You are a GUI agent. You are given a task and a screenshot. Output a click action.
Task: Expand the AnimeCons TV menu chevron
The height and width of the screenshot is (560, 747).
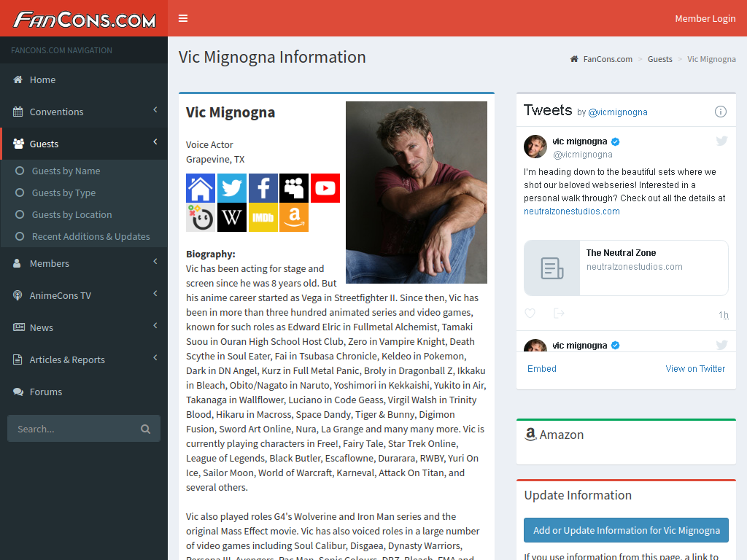[x=155, y=293]
